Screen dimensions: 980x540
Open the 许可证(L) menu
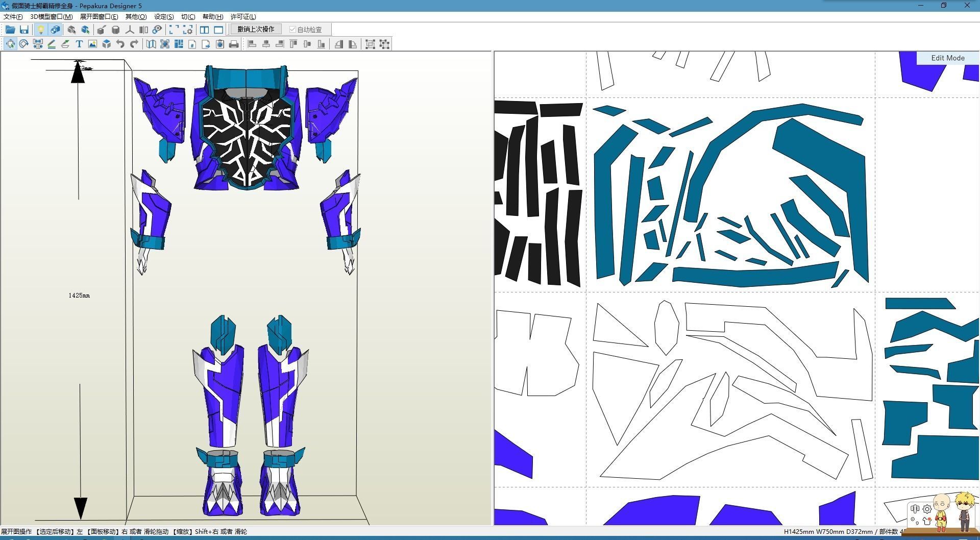coord(243,16)
